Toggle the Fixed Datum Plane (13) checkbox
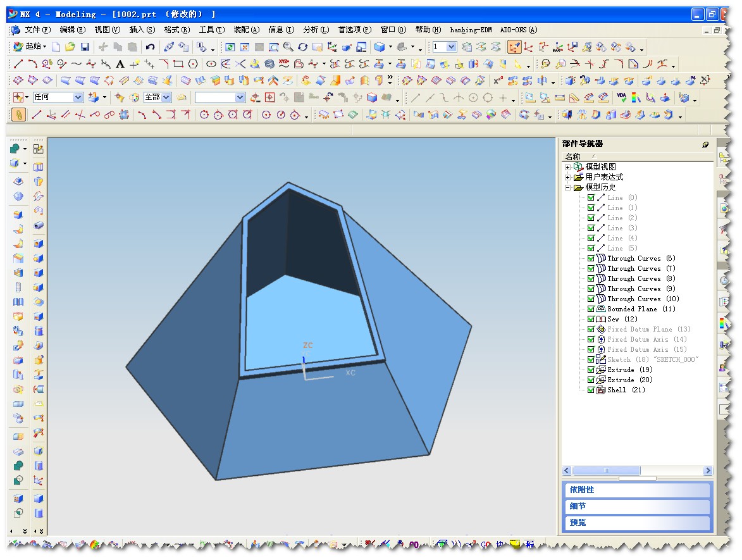Screen dimensions: 742x560 point(591,329)
